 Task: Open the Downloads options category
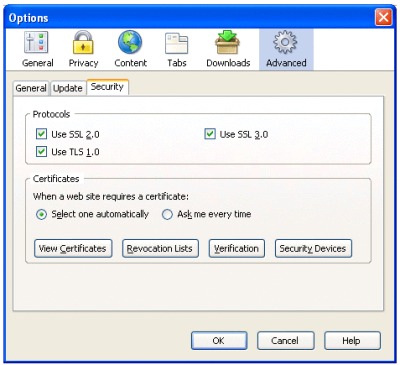(228, 49)
